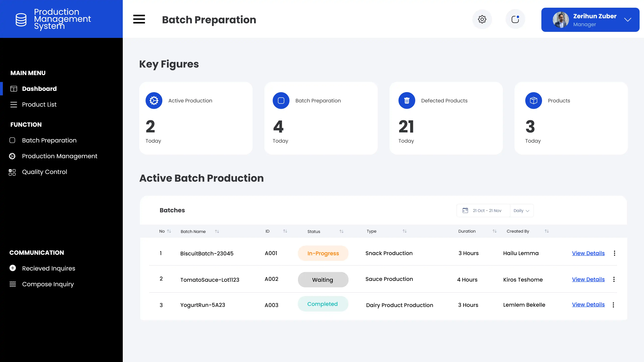The height and width of the screenshot is (362, 644).
Task: Open settings gear in header
Action: point(482,19)
